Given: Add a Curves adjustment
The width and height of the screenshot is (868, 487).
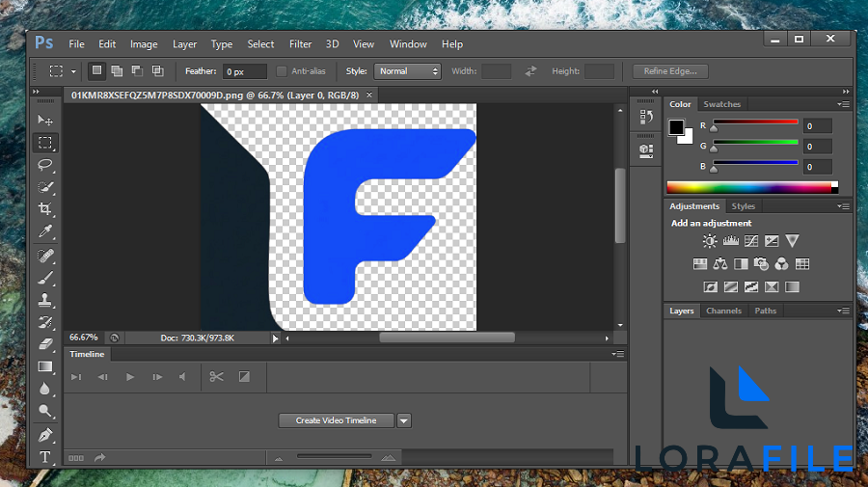Looking at the screenshot, I should tap(751, 241).
